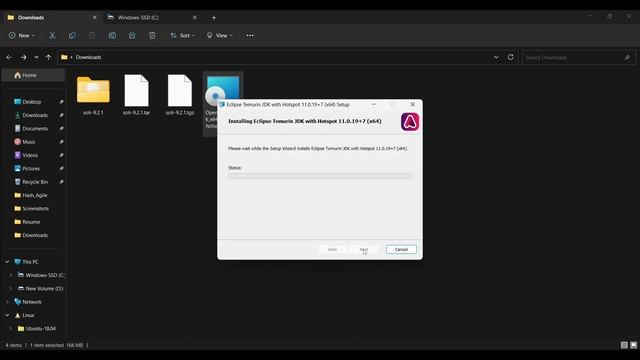Expand the Network tree node
Image resolution: width=640 pixels, height=360 pixels.
click(x=7, y=302)
